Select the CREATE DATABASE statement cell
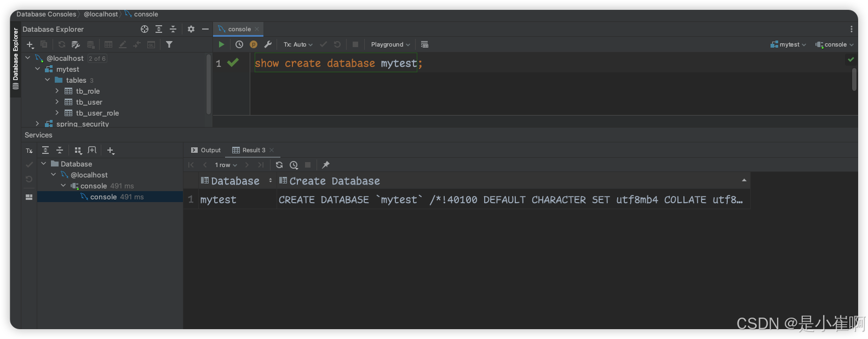This screenshot has height=339, width=868. 513,200
